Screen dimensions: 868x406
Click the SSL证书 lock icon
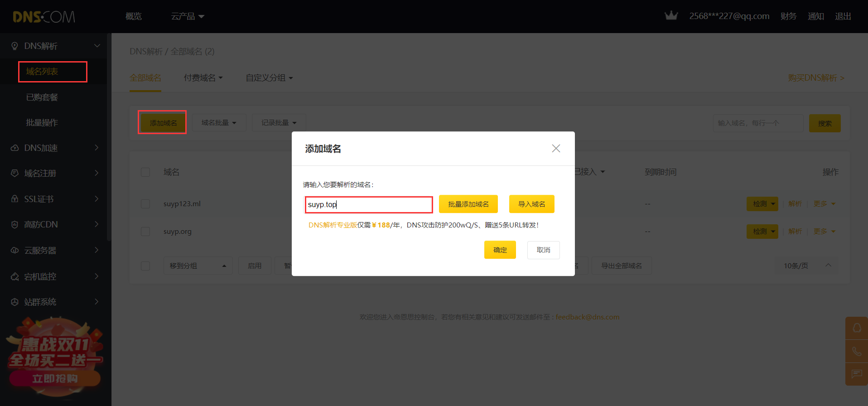point(14,199)
